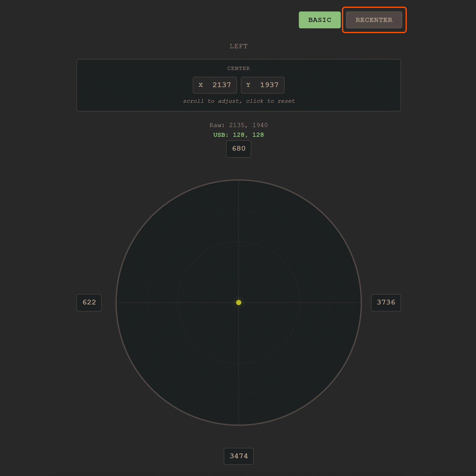Click the bottom range value 3474
The width and height of the screenshot is (476, 476).
[x=238, y=456]
